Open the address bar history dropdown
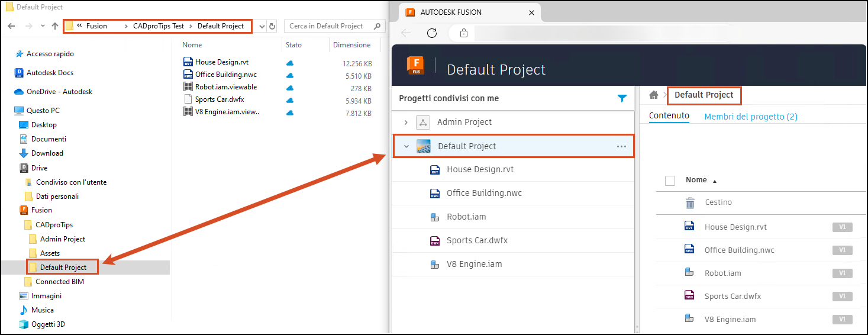The width and height of the screenshot is (868, 335). pyautogui.click(x=262, y=26)
